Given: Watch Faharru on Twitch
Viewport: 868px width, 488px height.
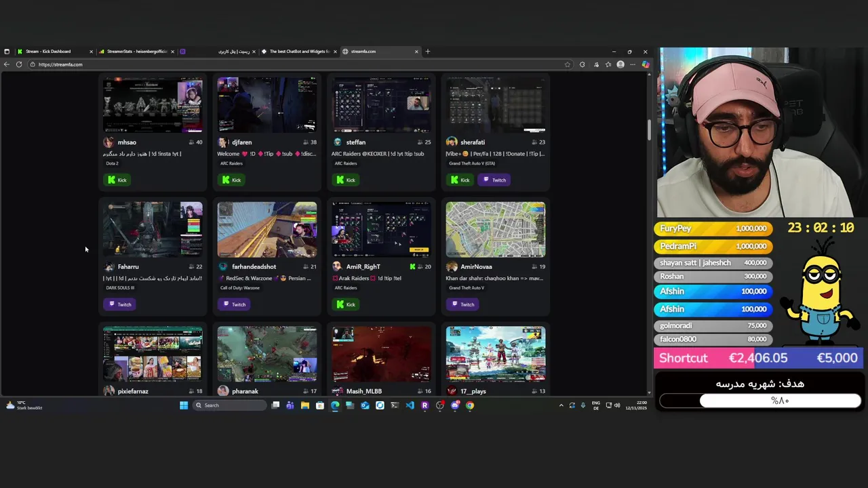Looking at the screenshot, I should (119, 304).
